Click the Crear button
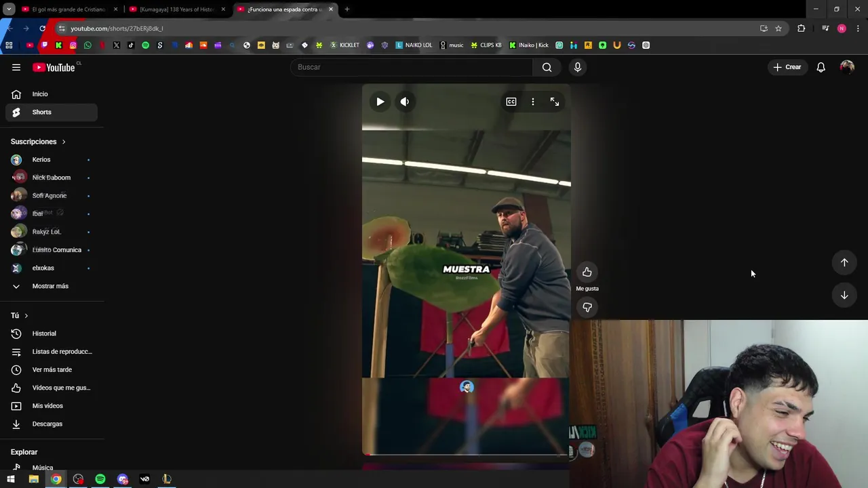868x488 pixels. click(787, 67)
